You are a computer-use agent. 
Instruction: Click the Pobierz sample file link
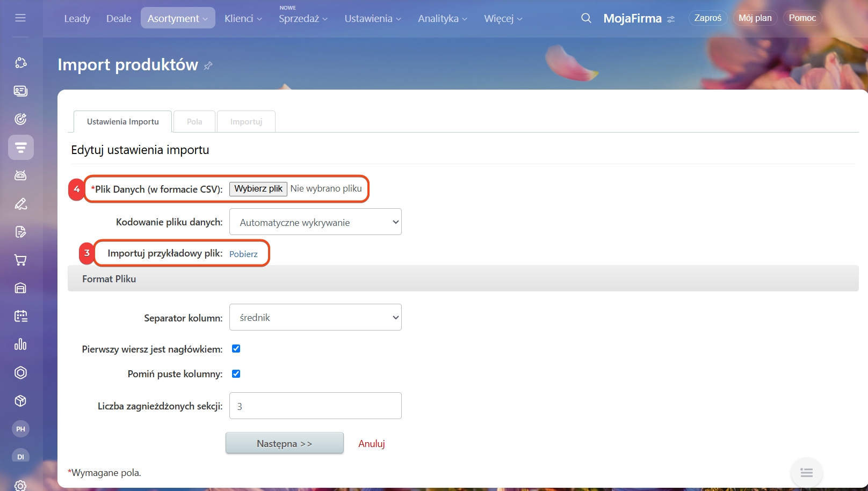tap(243, 254)
